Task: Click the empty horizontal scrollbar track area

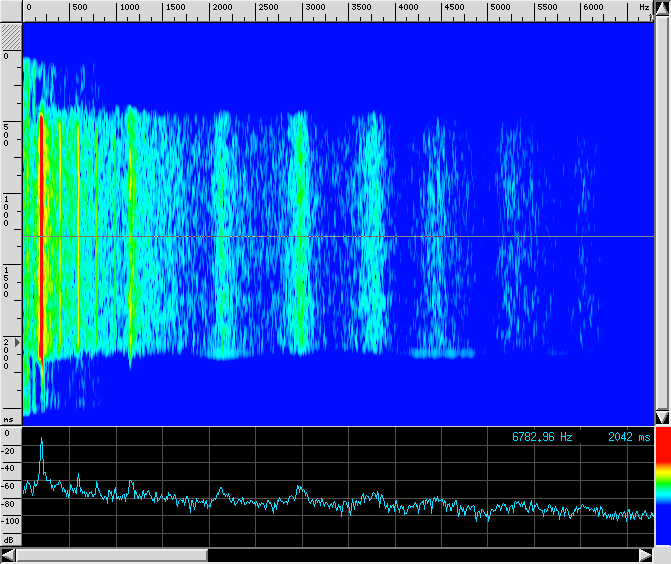Action: point(420,554)
